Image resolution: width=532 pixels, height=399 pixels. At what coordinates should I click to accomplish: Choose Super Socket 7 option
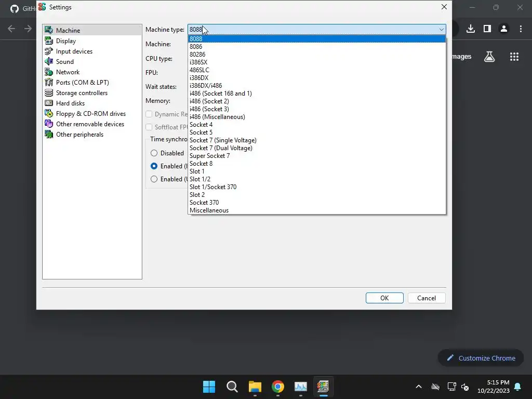(x=316, y=156)
